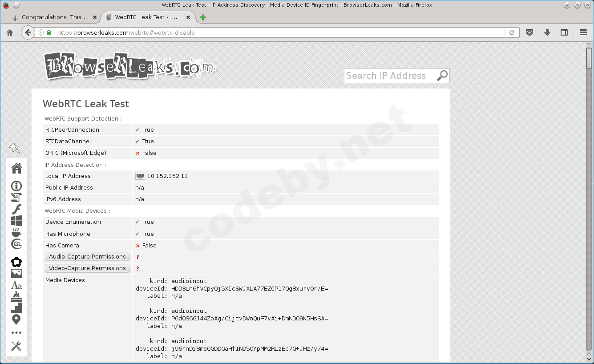Screen dimensions: 594x364
Task: Select the Home icon in the sidebar
Action: pos(16,168)
